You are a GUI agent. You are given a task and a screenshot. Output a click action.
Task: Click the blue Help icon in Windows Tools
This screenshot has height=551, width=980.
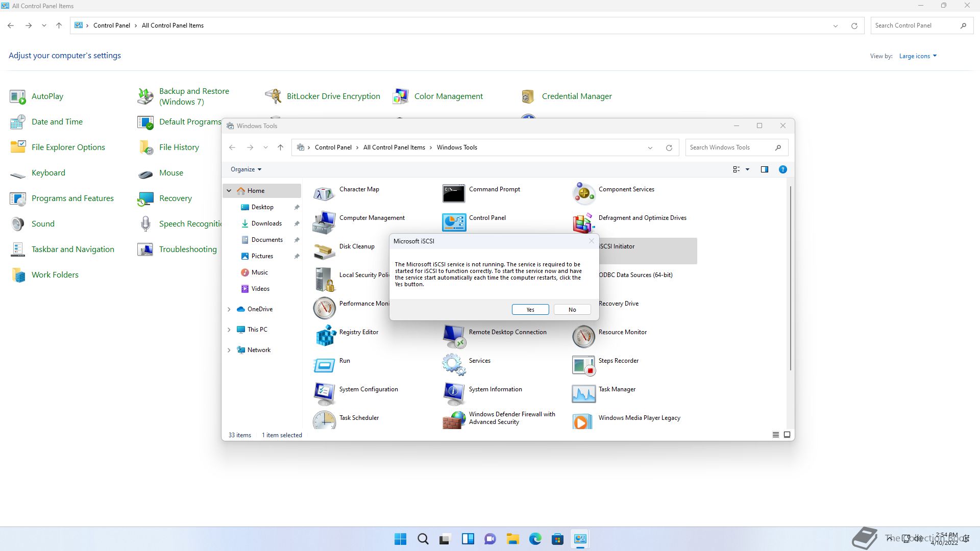pos(782,169)
